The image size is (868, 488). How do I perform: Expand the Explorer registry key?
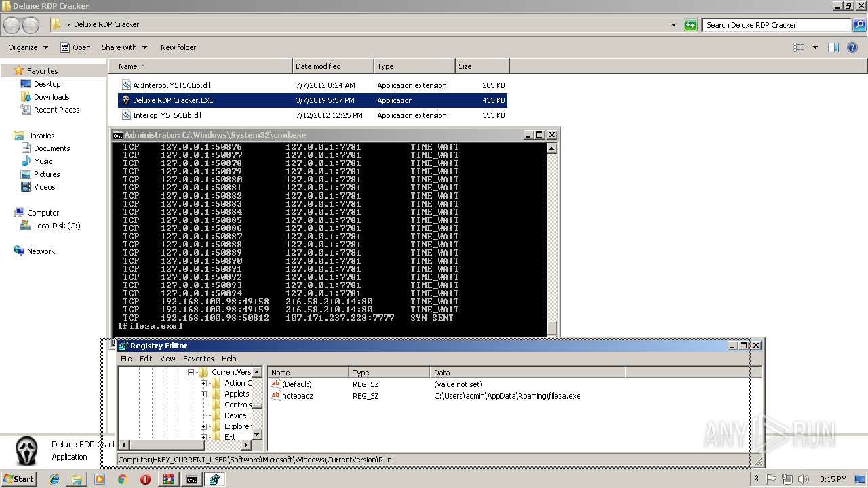(x=203, y=426)
